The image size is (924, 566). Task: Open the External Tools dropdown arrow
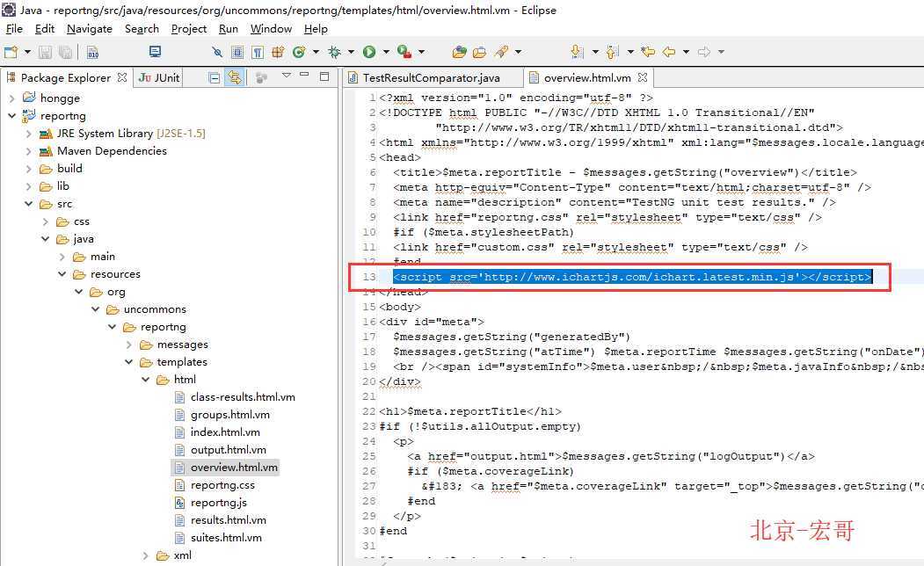421,53
